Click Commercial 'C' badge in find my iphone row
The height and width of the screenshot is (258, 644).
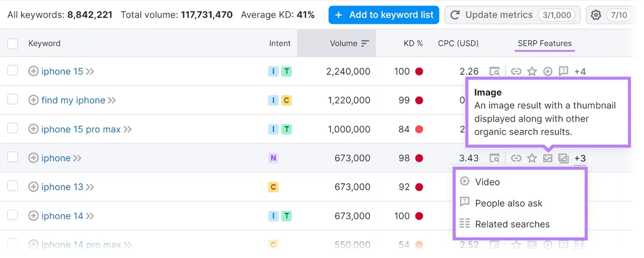(x=287, y=100)
